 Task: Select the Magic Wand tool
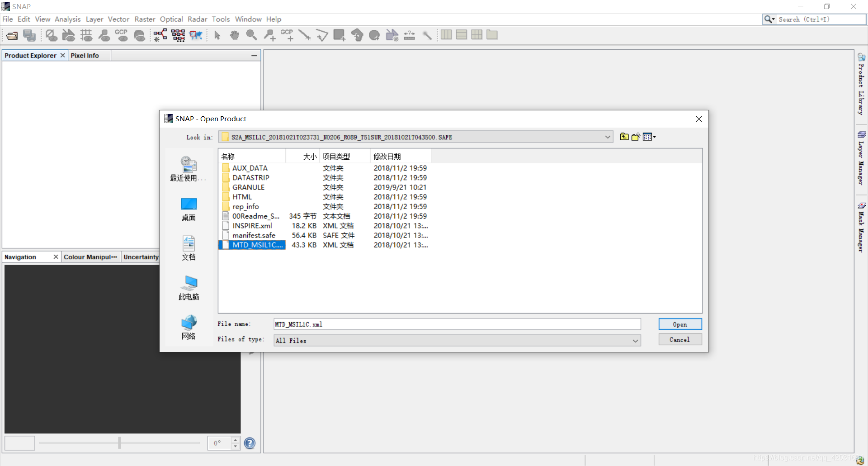pos(427,35)
